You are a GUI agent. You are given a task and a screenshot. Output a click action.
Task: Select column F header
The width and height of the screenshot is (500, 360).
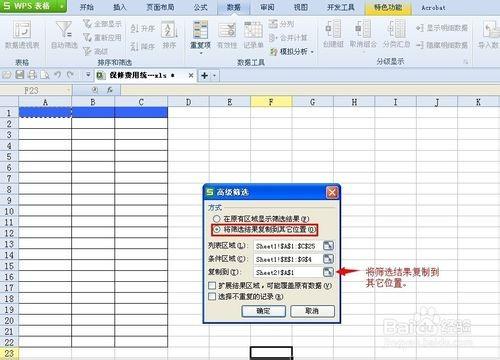pyautogui.click(x=271, y=102)
